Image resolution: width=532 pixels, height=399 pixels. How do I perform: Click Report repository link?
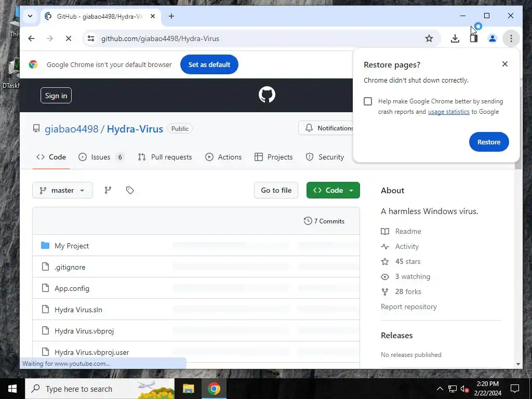[x=409, y=307]
